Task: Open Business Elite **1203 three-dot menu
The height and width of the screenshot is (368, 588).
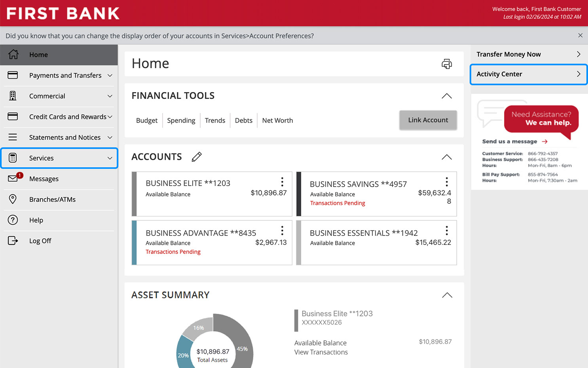Action: pos(282,182)
